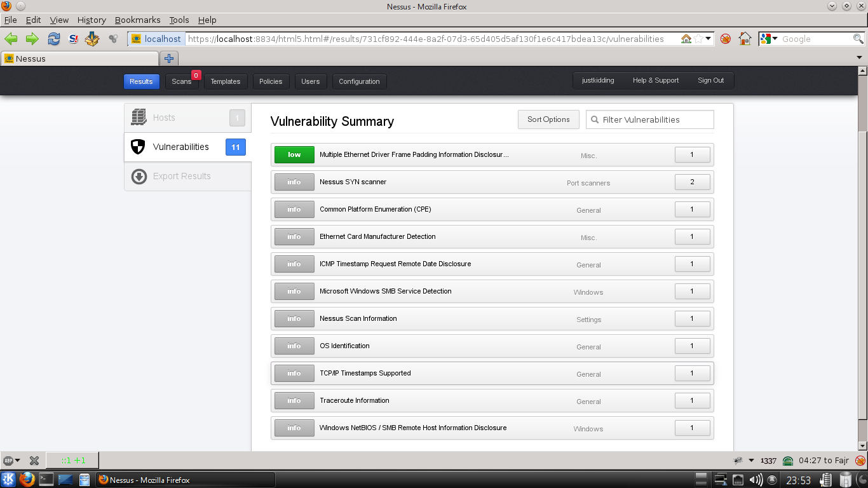This screenshot has height=488, width=868.
Task: Click the green mosque prayer-times icon
Action: tap(788, 461)
